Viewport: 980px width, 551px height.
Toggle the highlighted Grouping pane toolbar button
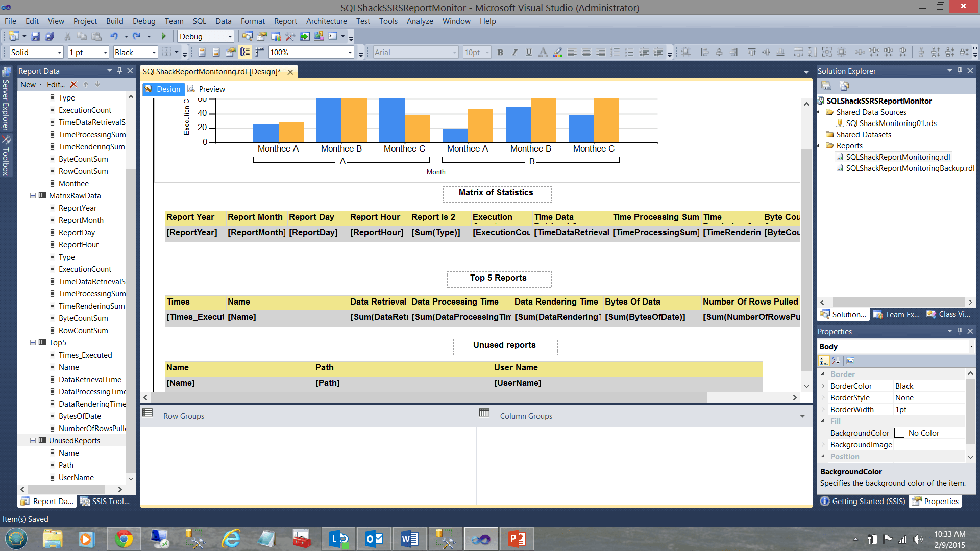246,52
